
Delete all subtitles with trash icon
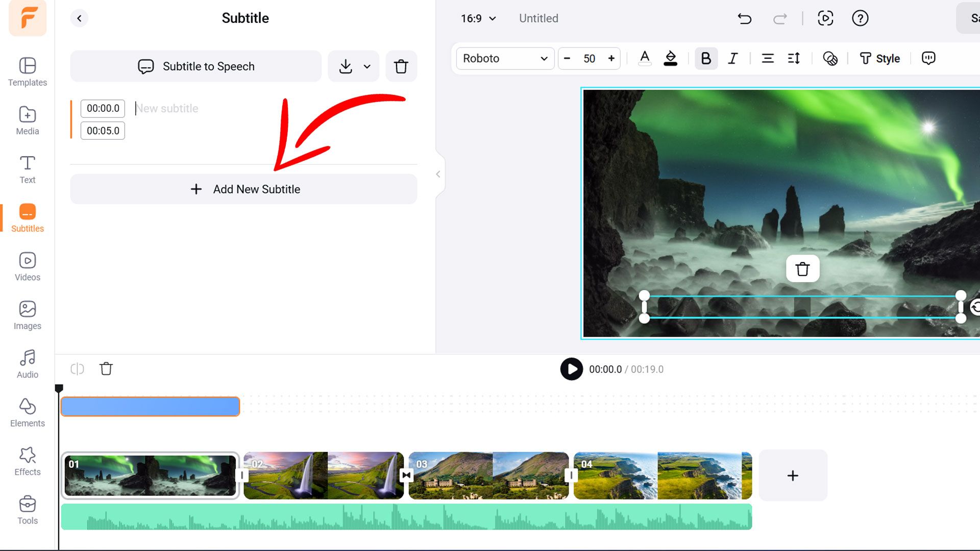401,66
